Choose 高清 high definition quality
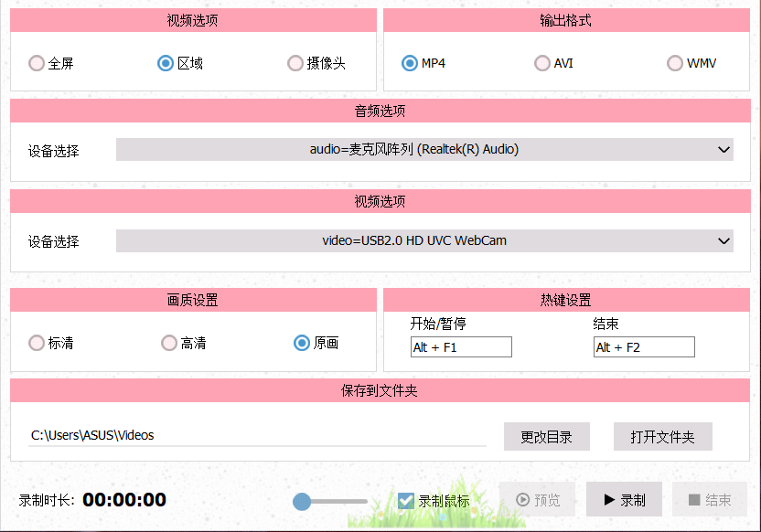 [169, 343]
